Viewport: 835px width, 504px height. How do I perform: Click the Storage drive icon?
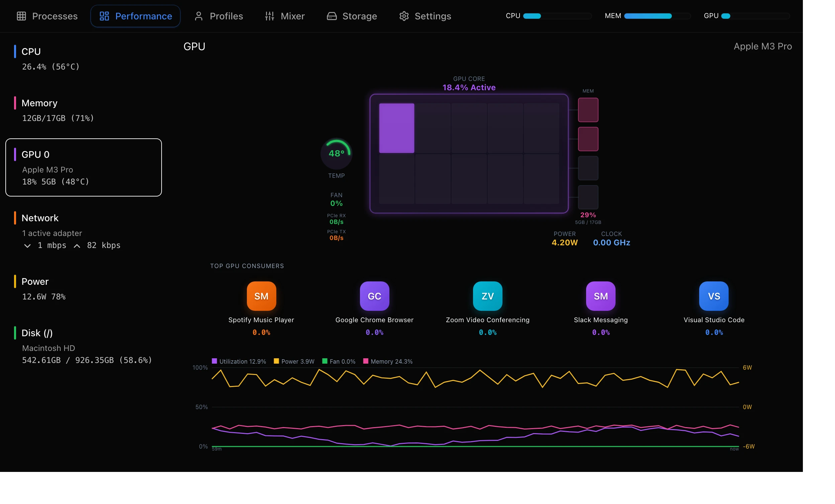point(332,16)
